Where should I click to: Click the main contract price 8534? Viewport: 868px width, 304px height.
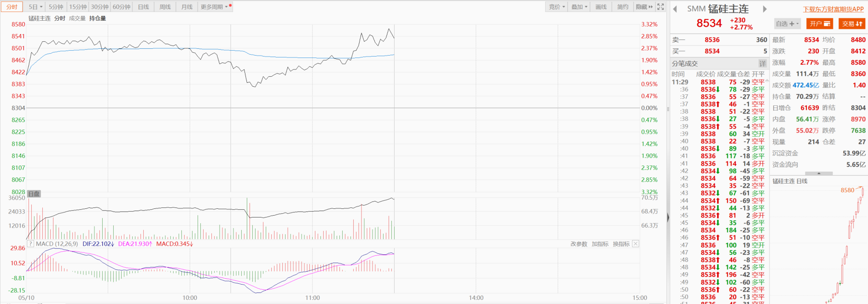[x=709, y=23]
